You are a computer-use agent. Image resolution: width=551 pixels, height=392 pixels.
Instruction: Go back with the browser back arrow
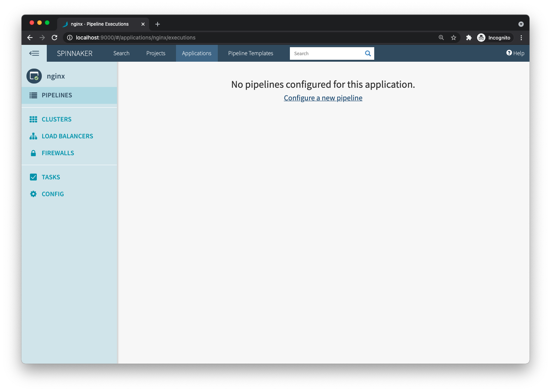(x=30, y=38)
